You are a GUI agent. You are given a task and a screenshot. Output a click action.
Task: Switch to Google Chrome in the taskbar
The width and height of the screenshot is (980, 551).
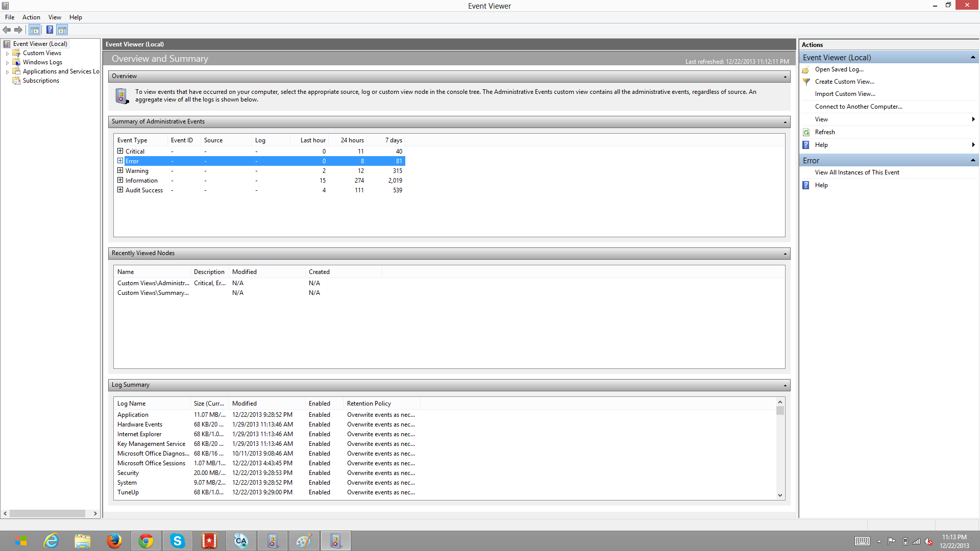click(x=146, y=541)
